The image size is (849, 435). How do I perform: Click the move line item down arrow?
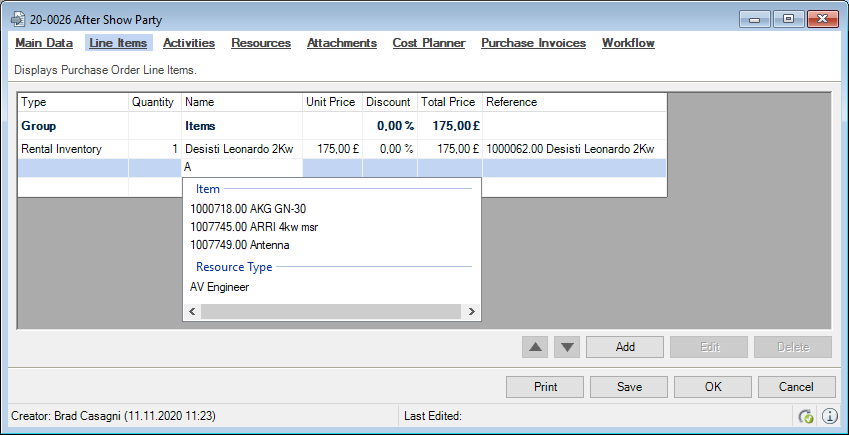pyautogui.click(x=567, y=347)
